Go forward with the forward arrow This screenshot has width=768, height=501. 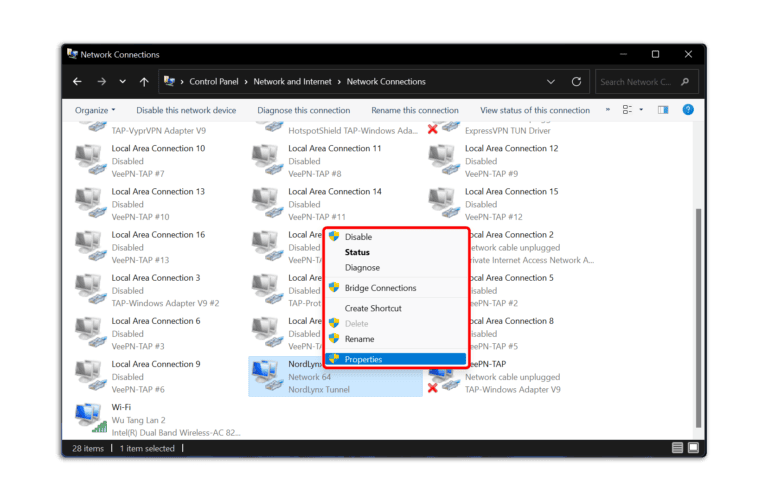click(101, 82)
